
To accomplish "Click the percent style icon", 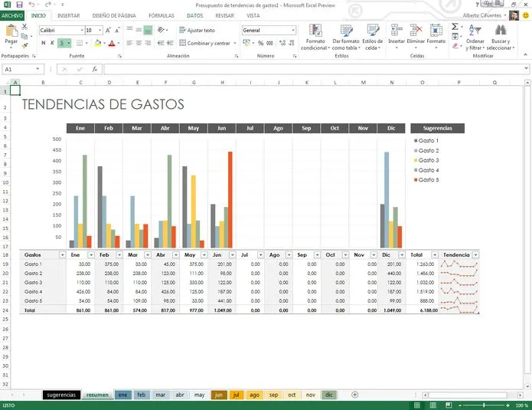I will [x=260, y=43].
